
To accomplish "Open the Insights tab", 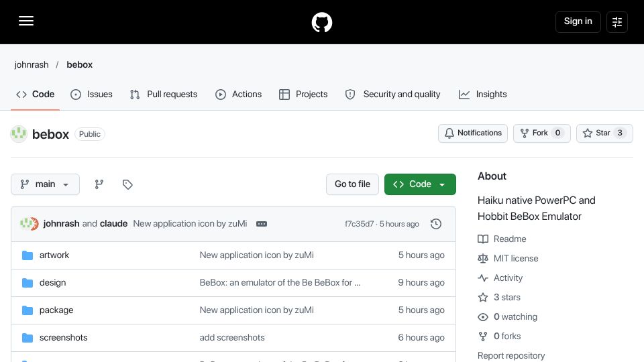I will 482,95.
